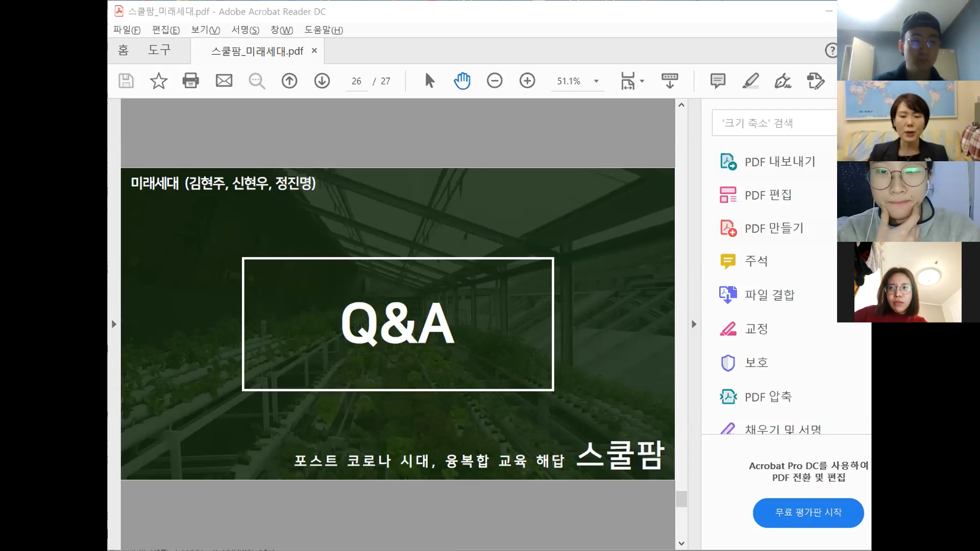The width and height of the screenshot is (980, 551).
Task: Click 무료 평가판 시작 button
Action: 808,513
